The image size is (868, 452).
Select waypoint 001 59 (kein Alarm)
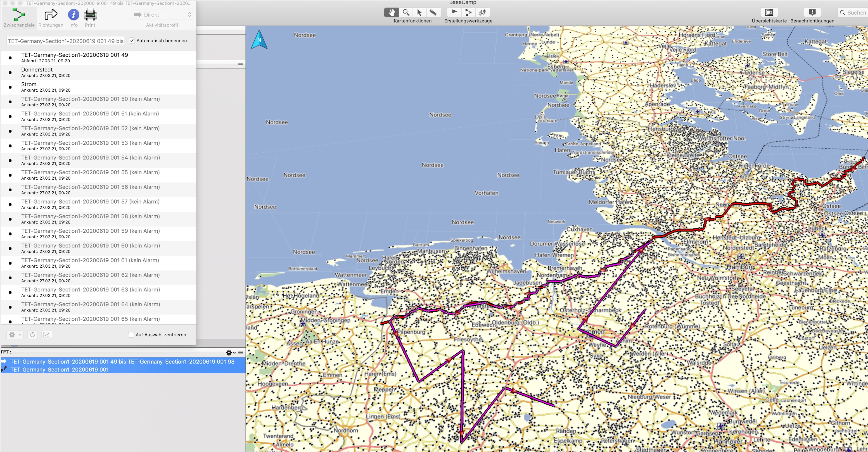[x=98, y=234]
